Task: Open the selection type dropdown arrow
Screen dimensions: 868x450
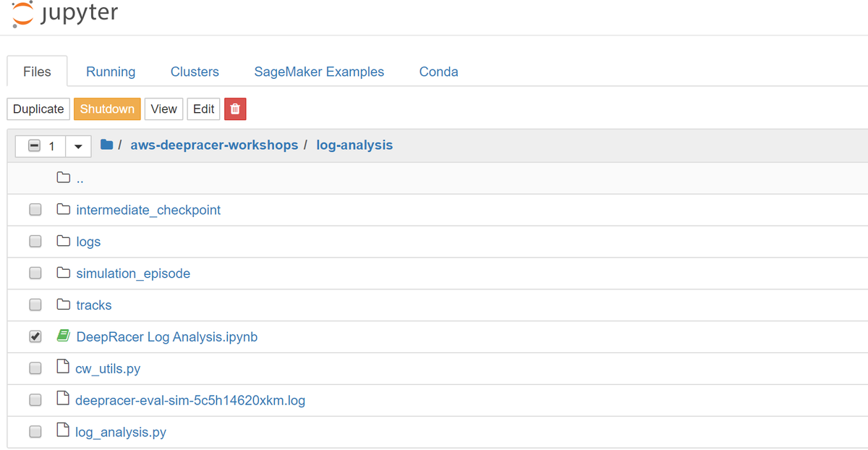Action: click(x=78, y=146)
